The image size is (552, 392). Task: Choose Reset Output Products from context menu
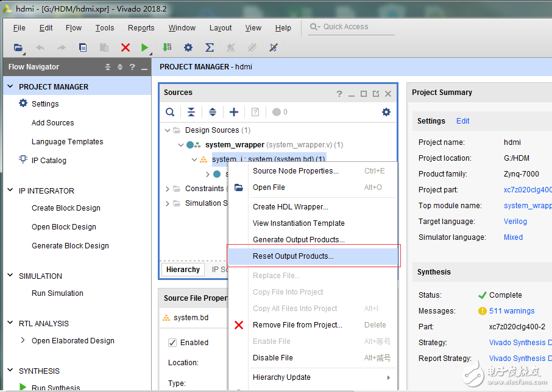(x=313, y=256)
